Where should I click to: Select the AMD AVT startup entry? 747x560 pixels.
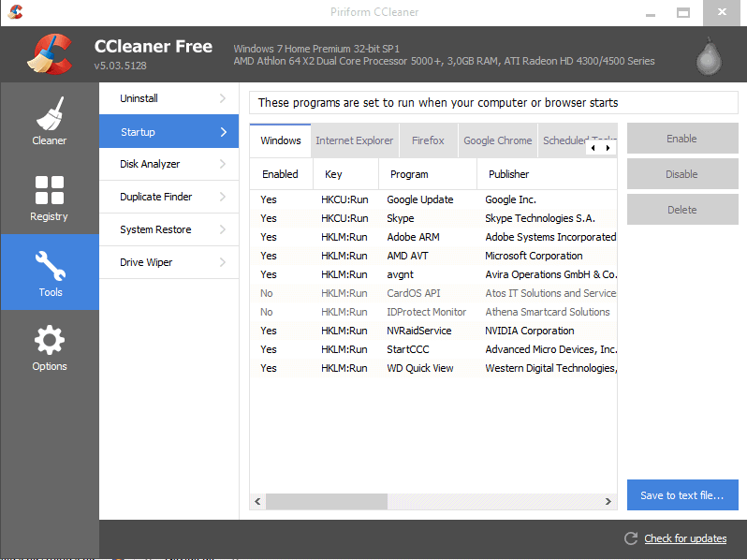click(433, 256)
